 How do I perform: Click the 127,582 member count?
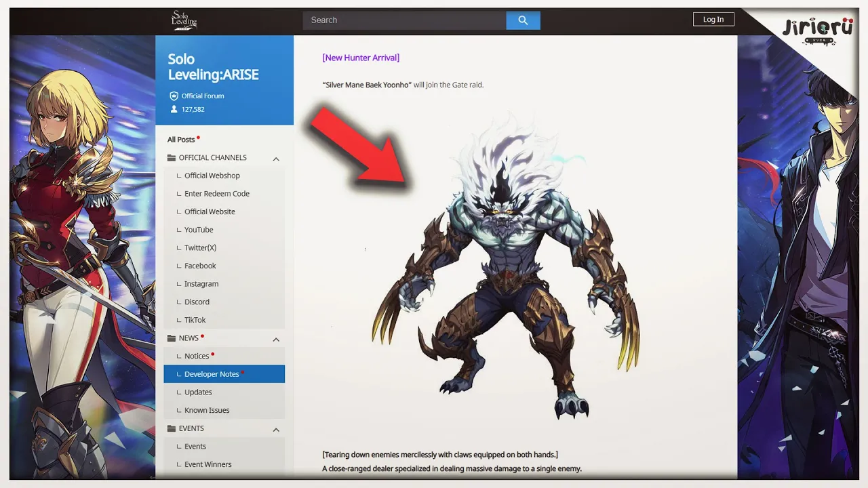[193, 109]
